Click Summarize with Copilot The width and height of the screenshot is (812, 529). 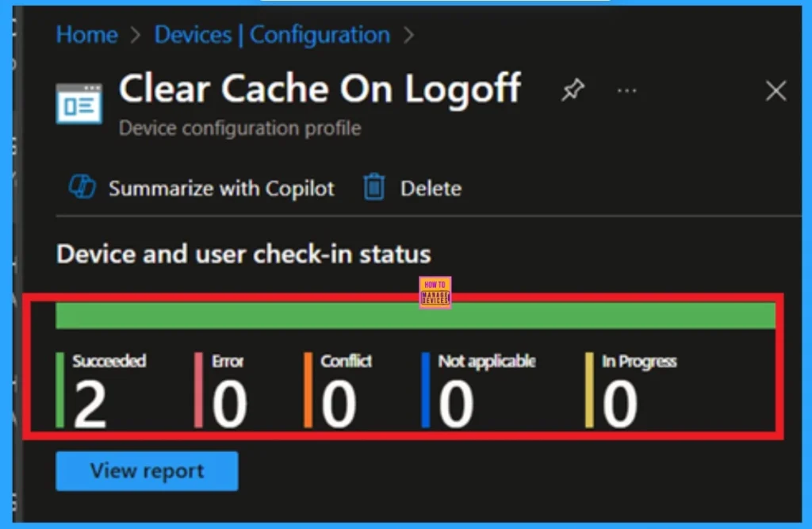tap(221, 189)
